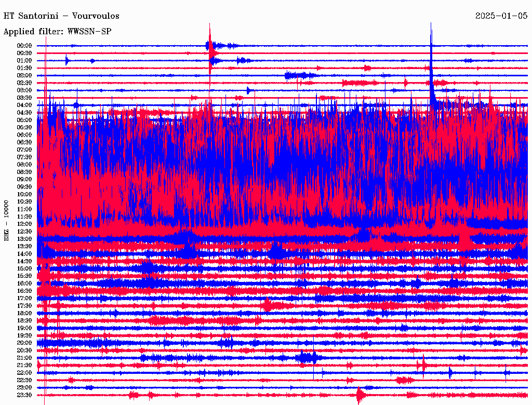
Task: Select the 19:30 time label
Action: coord(24,336)
